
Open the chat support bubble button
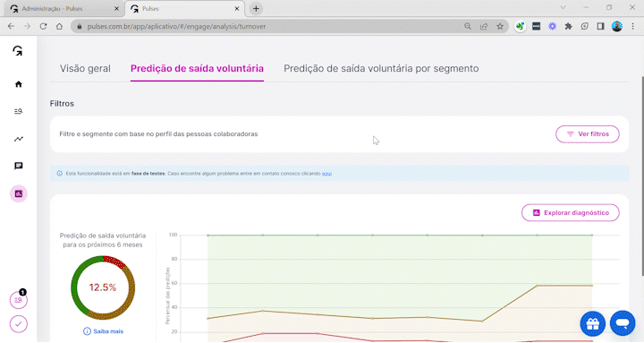click(x=623, y=323)
